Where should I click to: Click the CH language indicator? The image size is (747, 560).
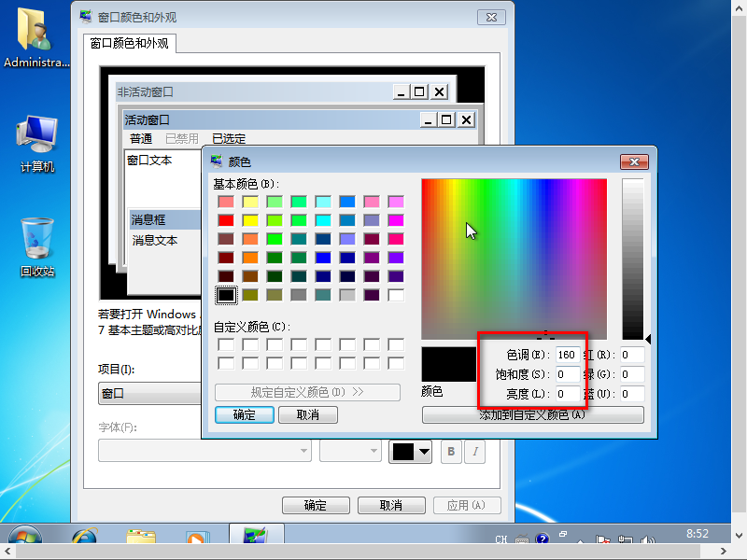[500, 539]
